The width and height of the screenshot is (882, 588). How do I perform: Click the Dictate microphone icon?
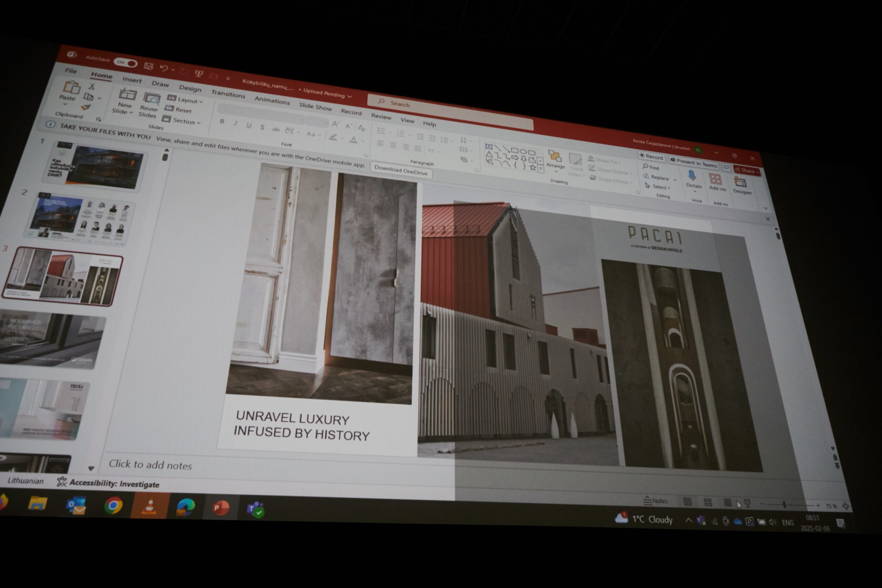pyautogui.click(x=692, y=175)
